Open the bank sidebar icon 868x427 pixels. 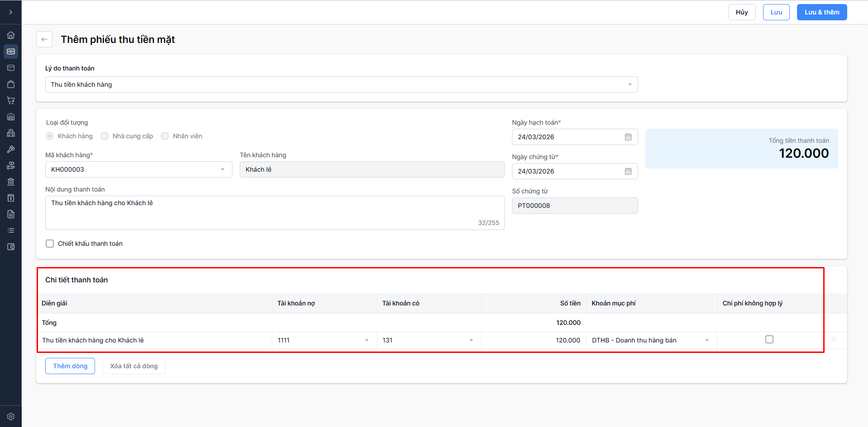pos(11,182)
